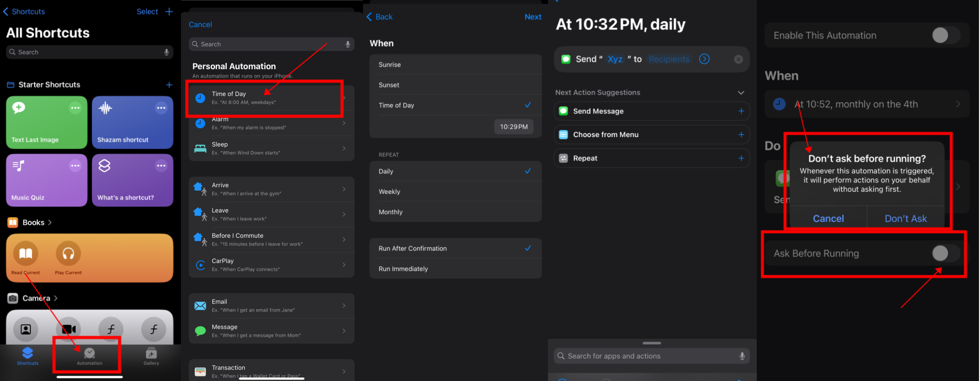Open options of Text Last Image tile
Viewport: 980px width, 381px height.
(x=75, y=108)
